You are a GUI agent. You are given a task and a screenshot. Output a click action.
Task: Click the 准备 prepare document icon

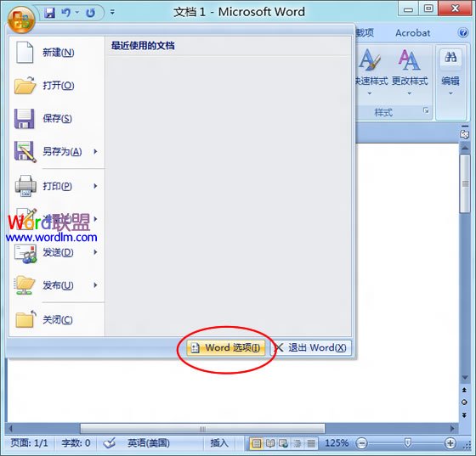pyautogui.click(x=25, y=219)
